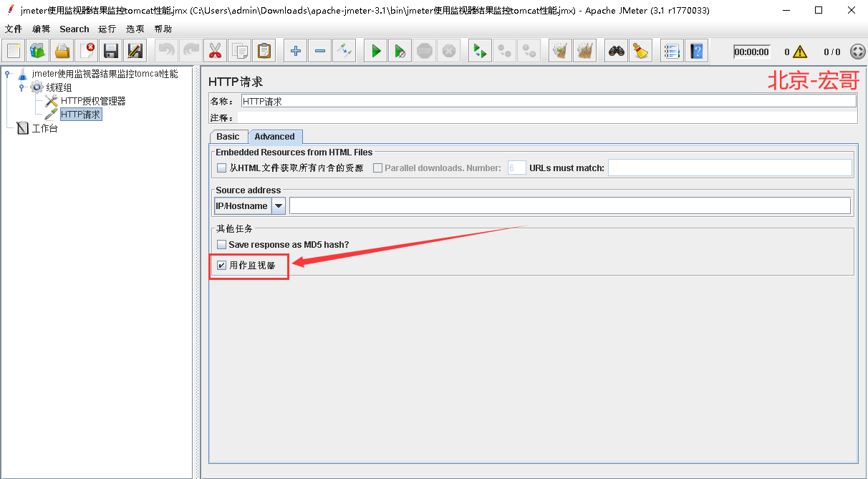Viewport: 868px width, 479px height.
Task: Click the Copy icon in toolbar
Action: click(239, 51)
